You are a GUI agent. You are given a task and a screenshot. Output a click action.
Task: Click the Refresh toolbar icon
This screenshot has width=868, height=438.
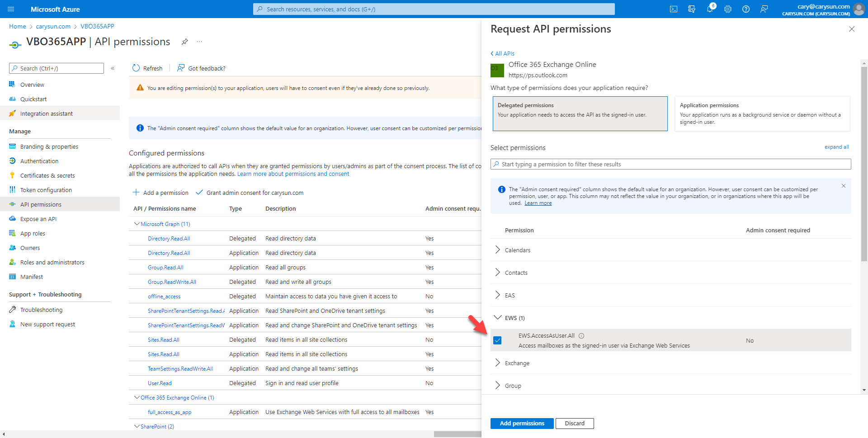pyautogui.click(x=136, y=68)
